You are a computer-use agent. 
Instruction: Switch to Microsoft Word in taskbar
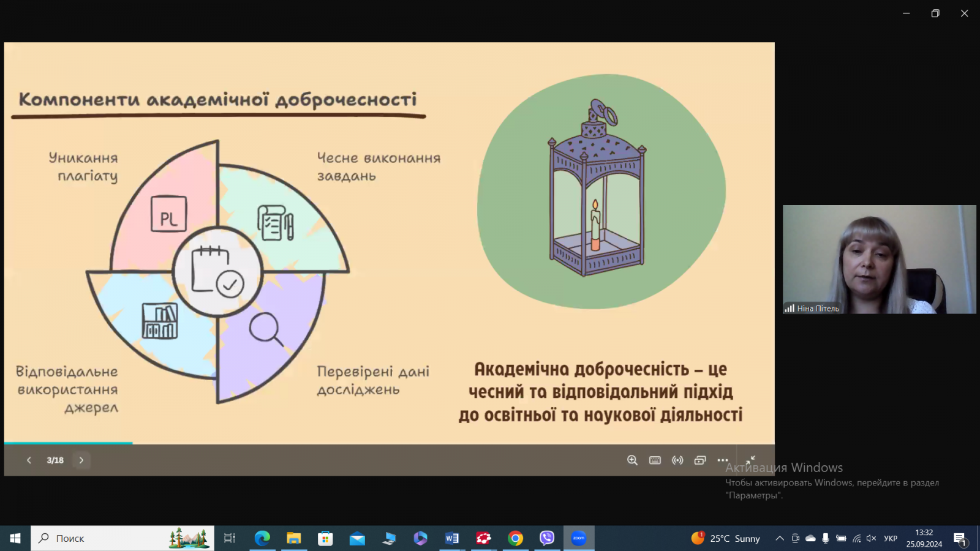point(452,538)
